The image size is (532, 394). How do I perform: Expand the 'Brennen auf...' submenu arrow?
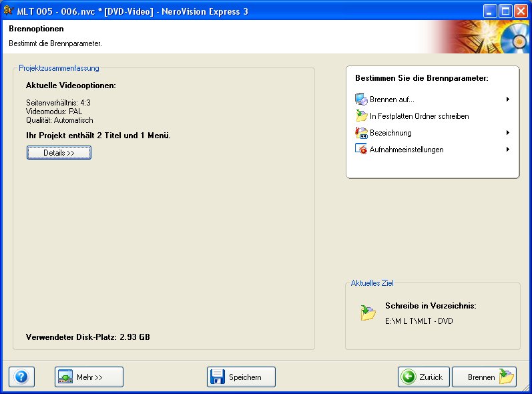(508, 100)
